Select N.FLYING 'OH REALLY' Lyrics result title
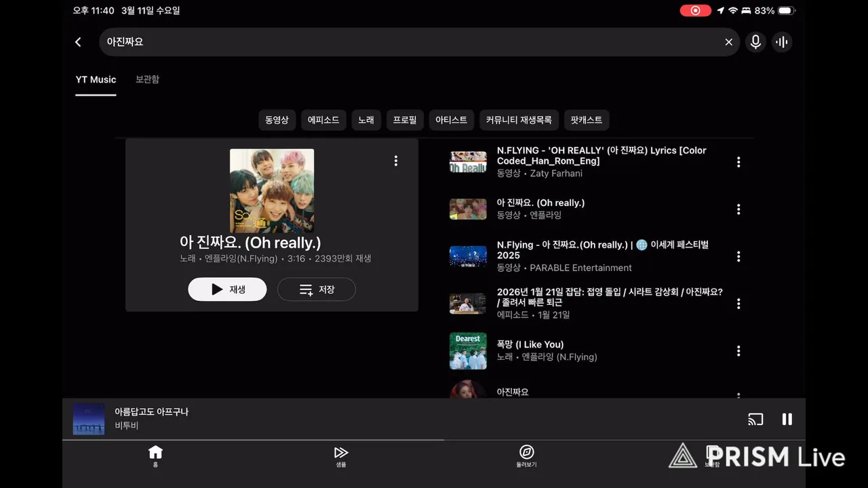This screenshot has height=488, width=868. (x=601, y=156)
